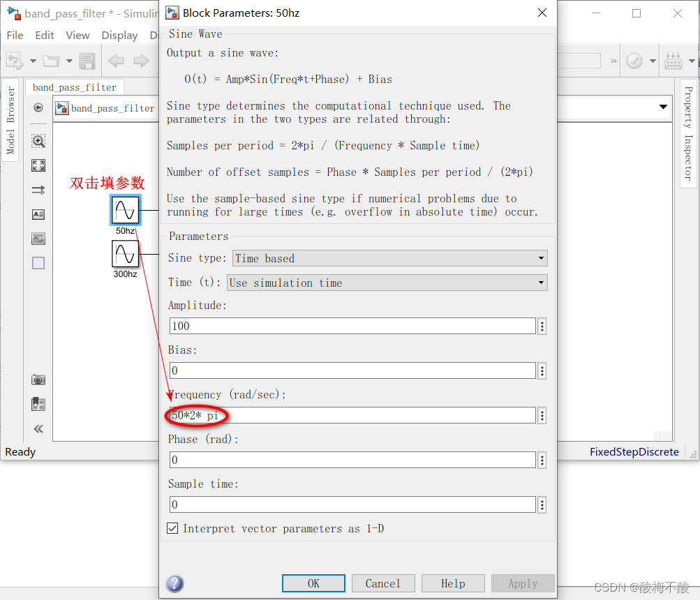700x600 pixels.
Task: Open the Sample time field options dots
Action: [x=542, y=505]
